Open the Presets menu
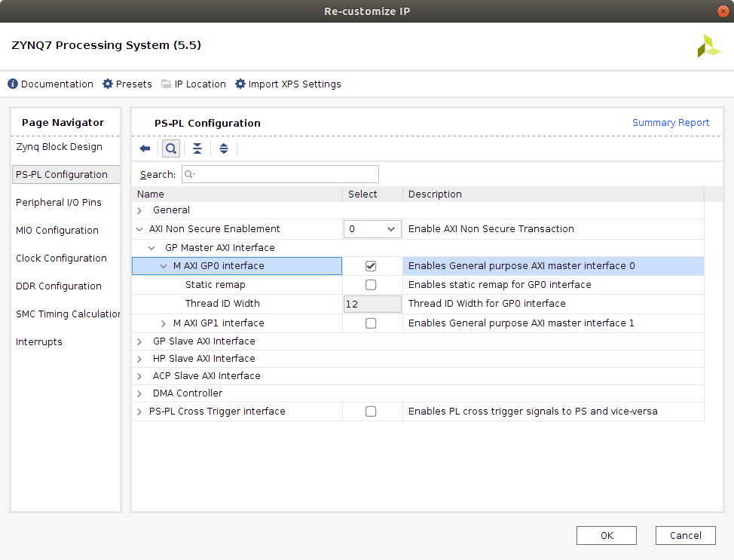Viewport: 734px width, 560px height. tap(134, 84)
